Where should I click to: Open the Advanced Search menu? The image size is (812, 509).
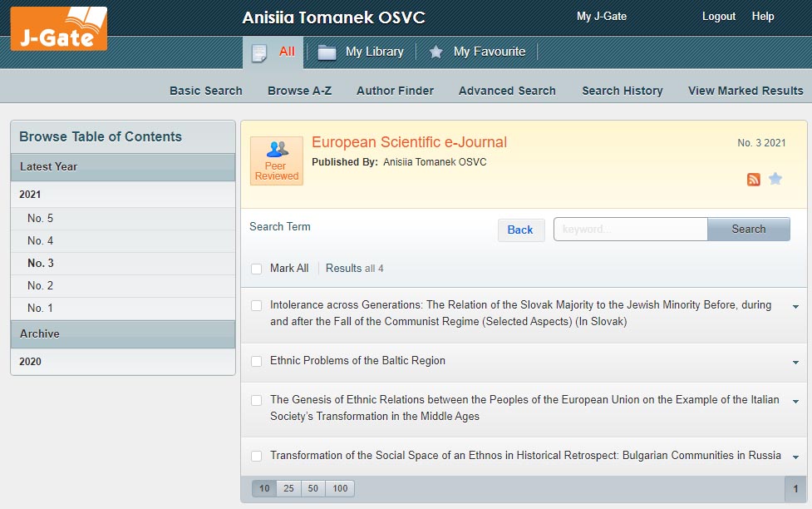tap(507, 91)
